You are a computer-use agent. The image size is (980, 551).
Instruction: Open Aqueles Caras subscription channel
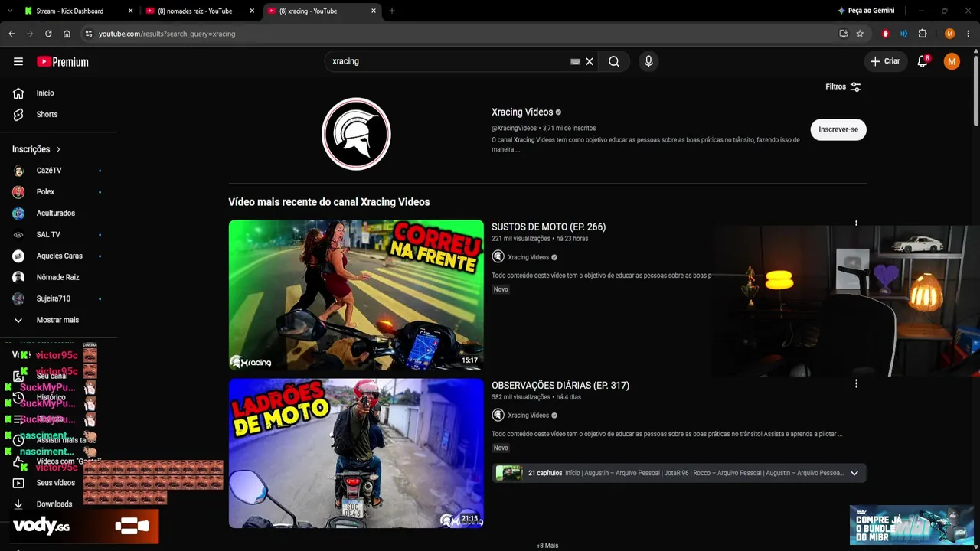(x=58, y=256)
